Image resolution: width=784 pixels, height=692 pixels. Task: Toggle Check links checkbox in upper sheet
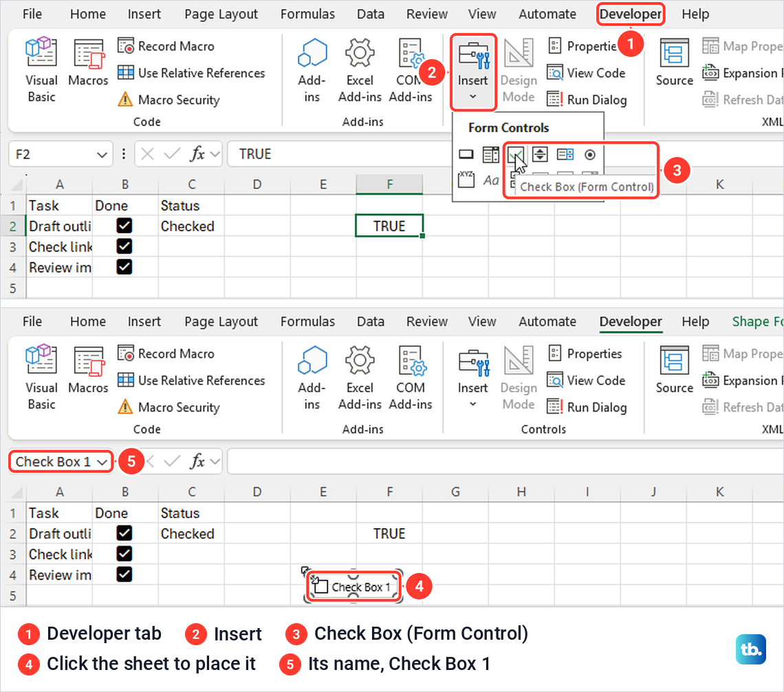pyautogui.click(x=124, y=246)
